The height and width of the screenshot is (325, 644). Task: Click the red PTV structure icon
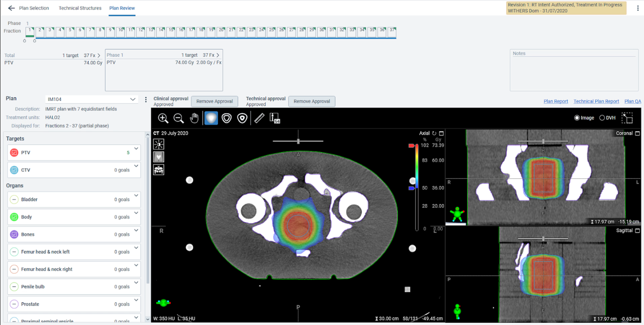point(14,153)
